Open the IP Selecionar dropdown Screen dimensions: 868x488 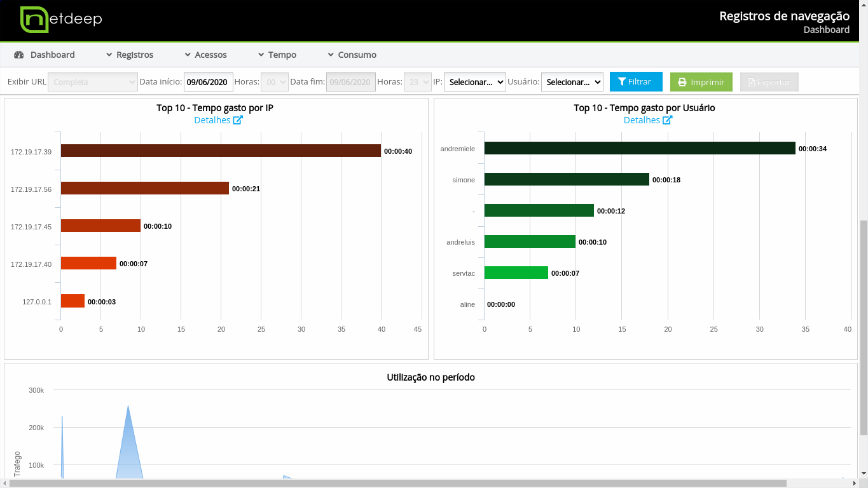474,82
